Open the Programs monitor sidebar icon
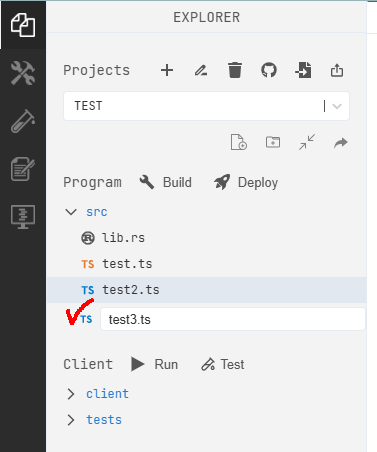This screenshot has width=377, height=452. pyautogui.click(x=23, y=217)
